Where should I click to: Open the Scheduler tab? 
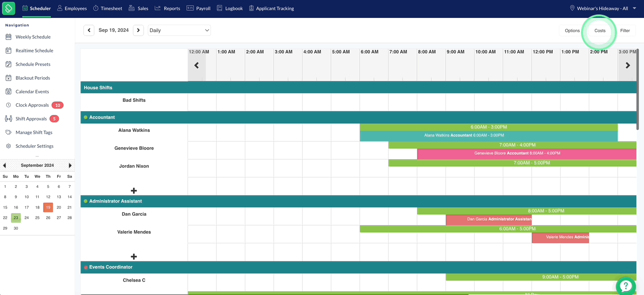[x=36, y=9]
